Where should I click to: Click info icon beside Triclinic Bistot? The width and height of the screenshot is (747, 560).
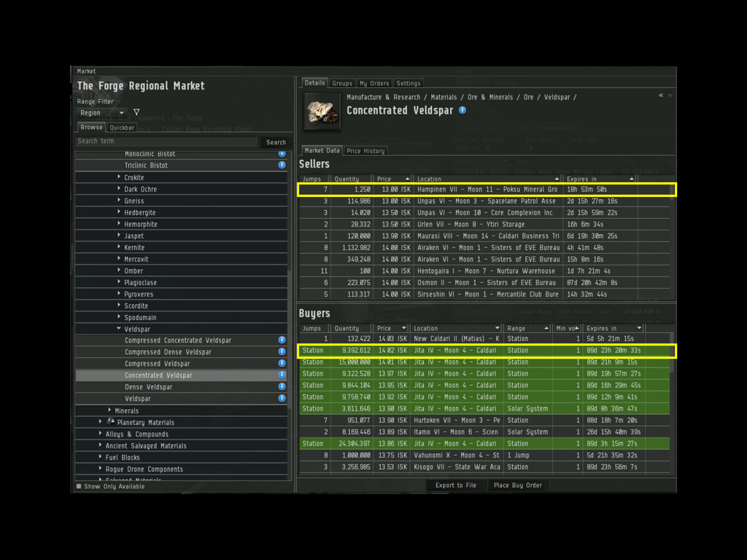coord(282,165)
